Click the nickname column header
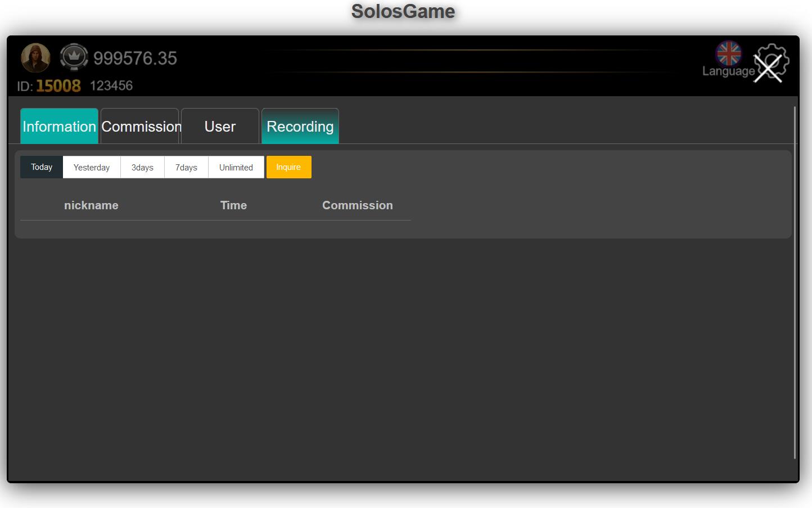The height and width of the screenshot is (508, 812). [91, 205]
